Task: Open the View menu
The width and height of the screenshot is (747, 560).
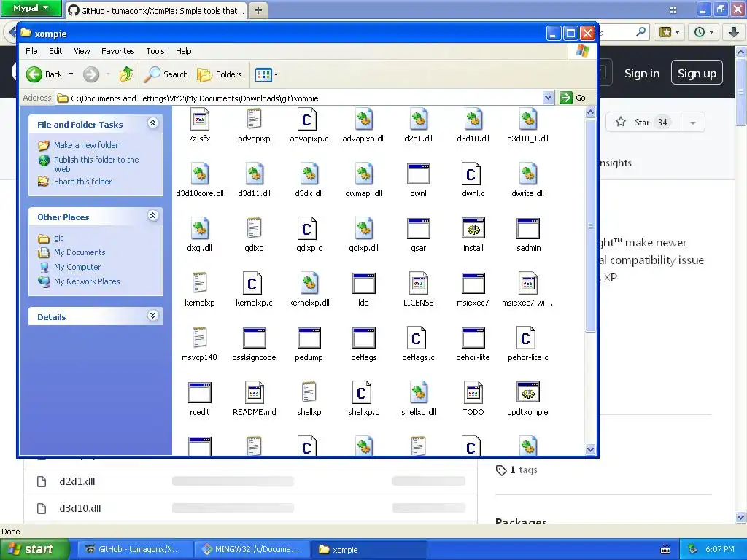Action: point(82,51)
